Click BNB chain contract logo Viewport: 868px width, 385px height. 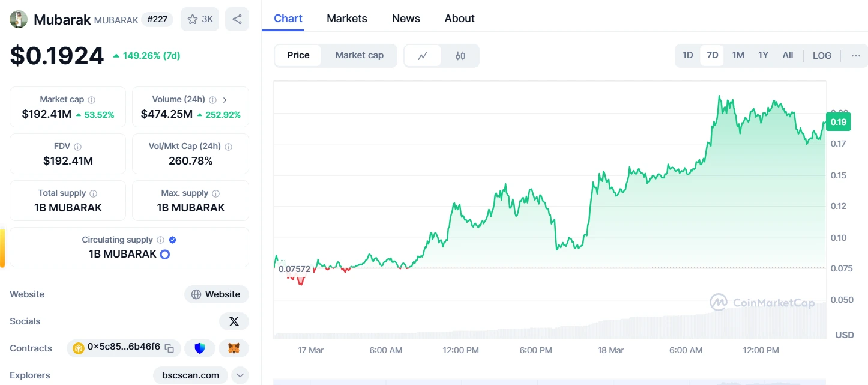[x=79, y=348]
